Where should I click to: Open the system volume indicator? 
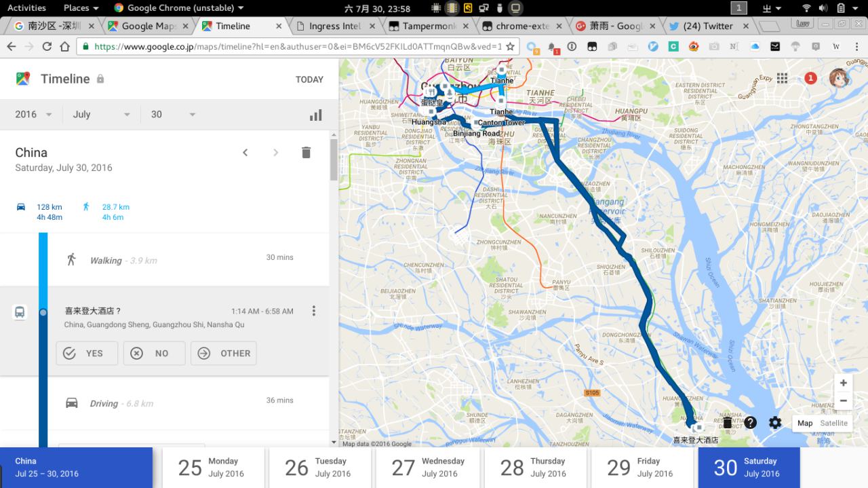click(823, 8)
